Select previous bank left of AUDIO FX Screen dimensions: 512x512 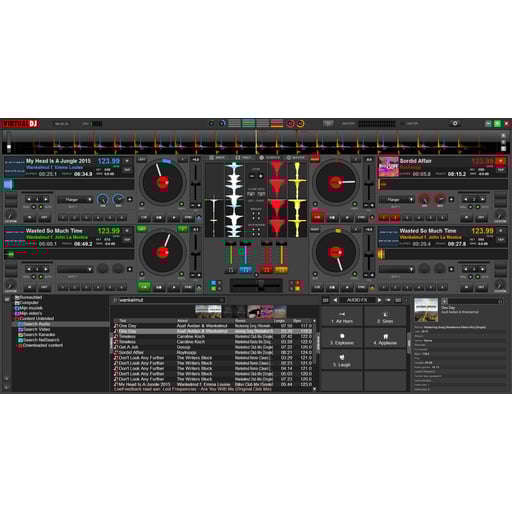click(335, 300)
